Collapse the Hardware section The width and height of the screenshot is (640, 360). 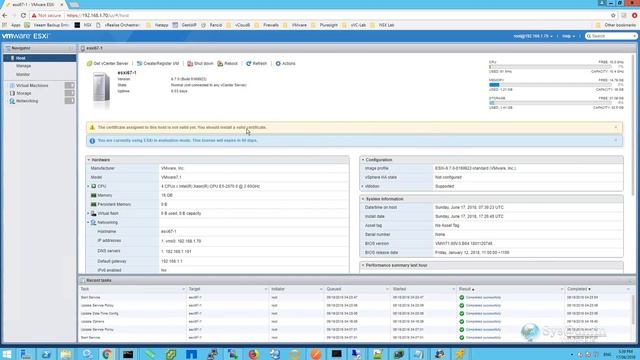click(89, 160)
